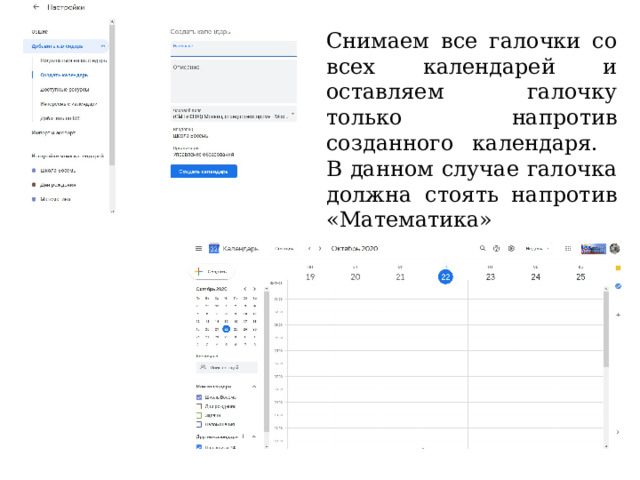Open the settings gear icon in Calendar header
The image size is (640, 480).
click(511, 248)
